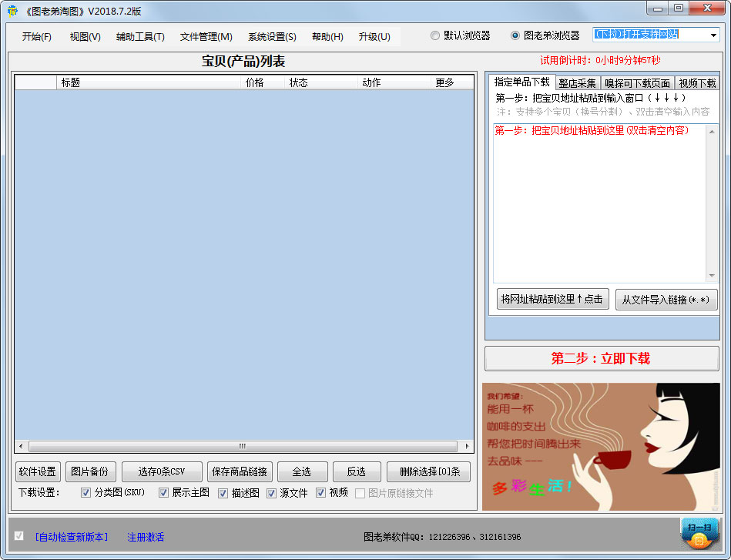The width and height of the screenshot is (731, 560).
Task: Click the 宝贝(产品)列表 heading
Action: [243, 61]
